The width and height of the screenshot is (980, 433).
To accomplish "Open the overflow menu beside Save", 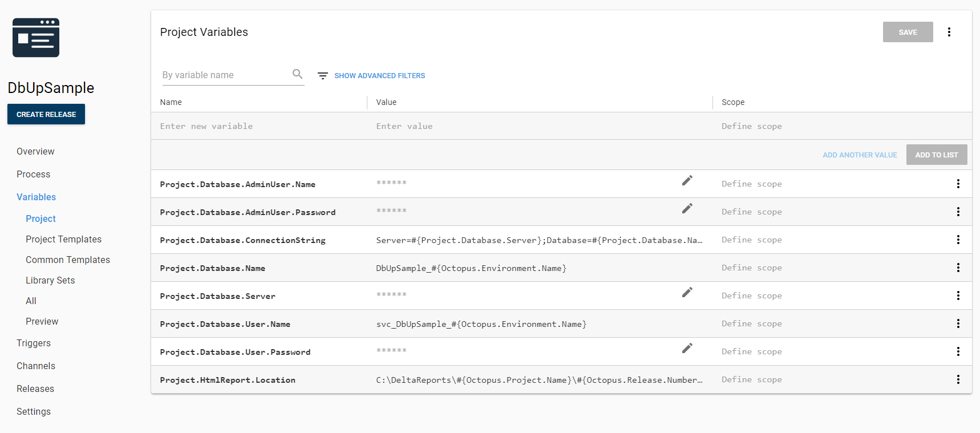I will pos(949,32).
